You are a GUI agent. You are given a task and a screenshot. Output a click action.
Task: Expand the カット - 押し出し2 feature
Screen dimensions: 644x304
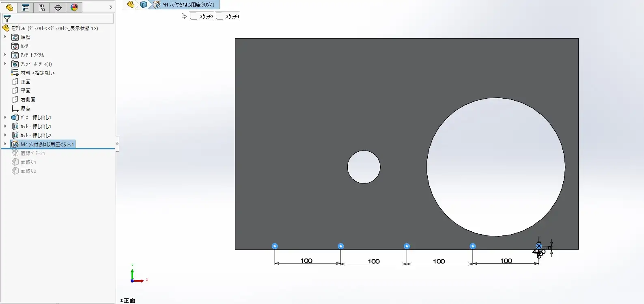[5, 135]
